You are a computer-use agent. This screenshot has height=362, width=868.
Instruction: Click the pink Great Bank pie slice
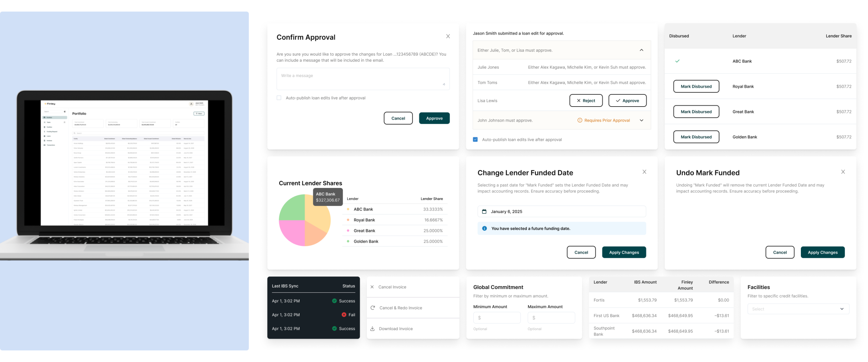291,232
